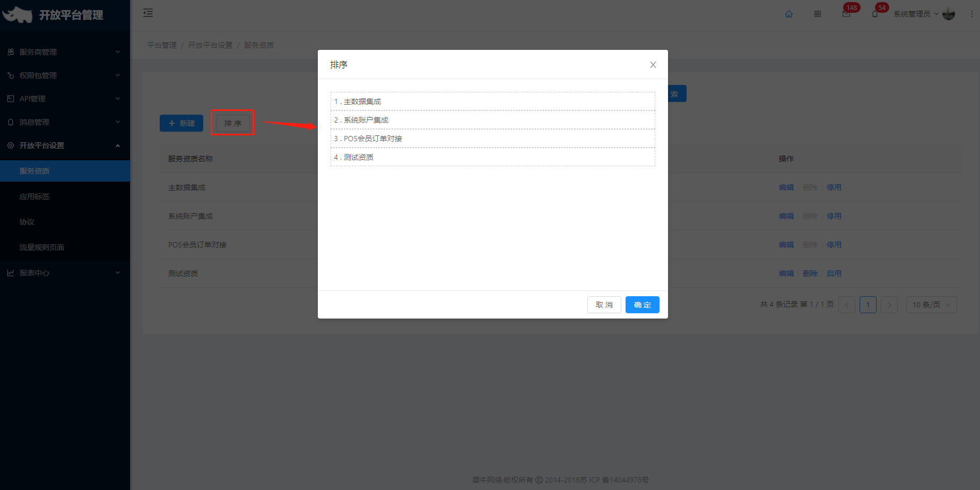Screen dimensions: 980x490
Task: Click 编辑 for 测试资质 row
Action: [x=786, y=273]
